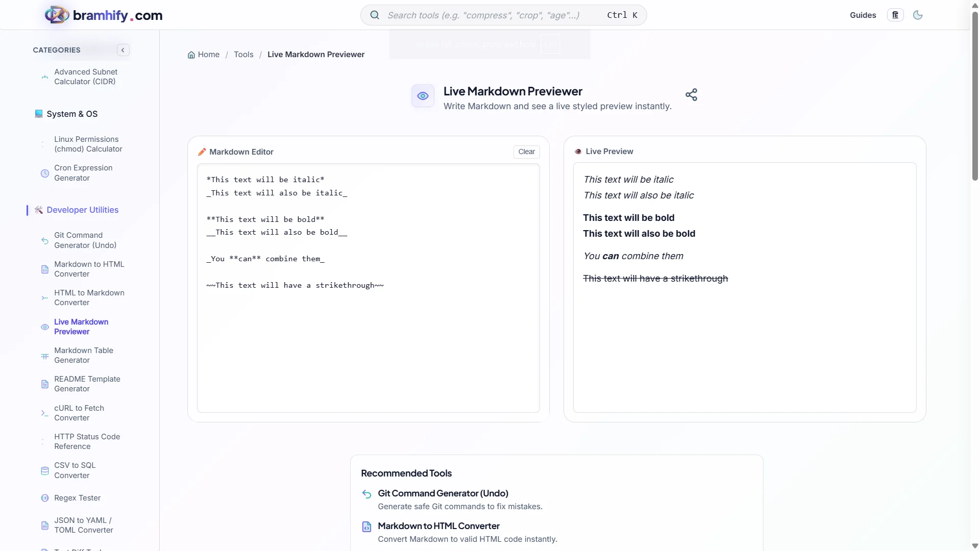
Task: Open the Developer Utilities category
Action: click(x=82, y=210)
